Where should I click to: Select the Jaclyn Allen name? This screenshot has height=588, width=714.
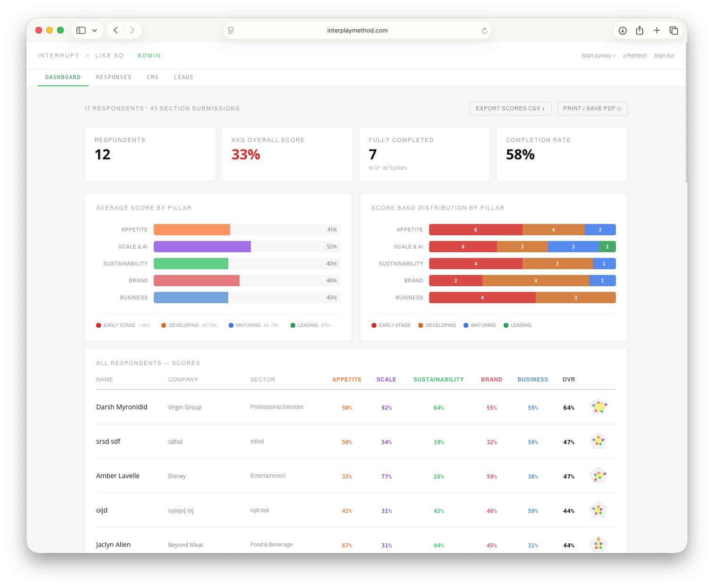(x=113, y=545)
